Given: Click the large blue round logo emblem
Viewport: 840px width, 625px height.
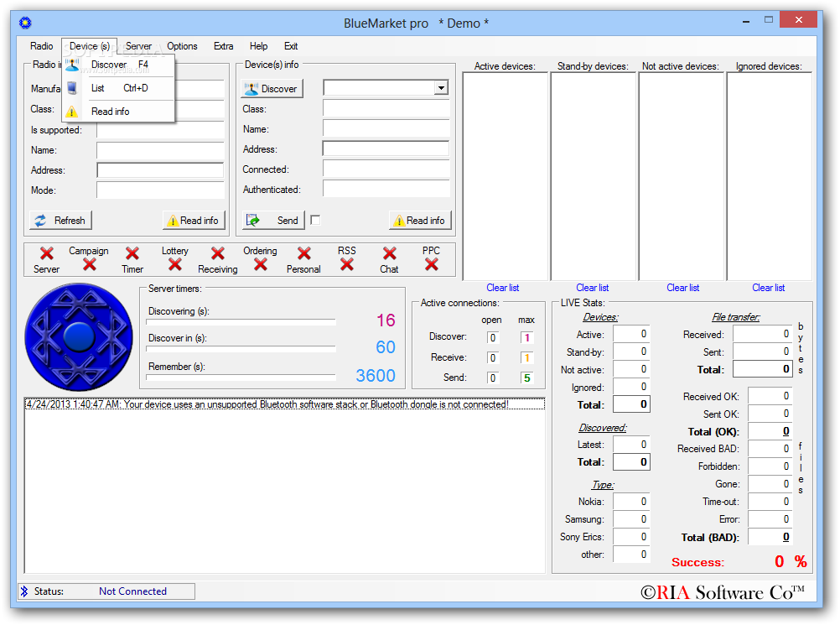Looking at the screenshot, I should click(79, 336).
